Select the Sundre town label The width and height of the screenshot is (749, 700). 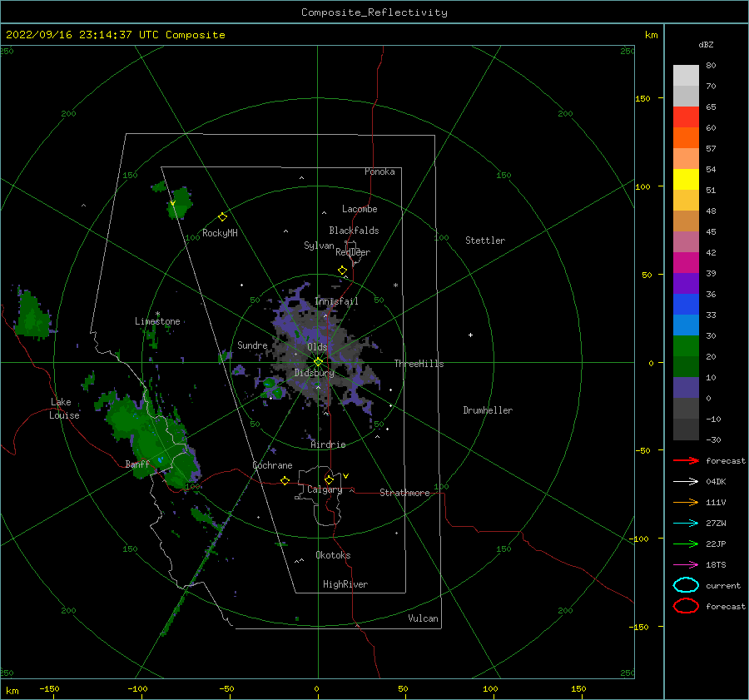(x=252, y=345)
